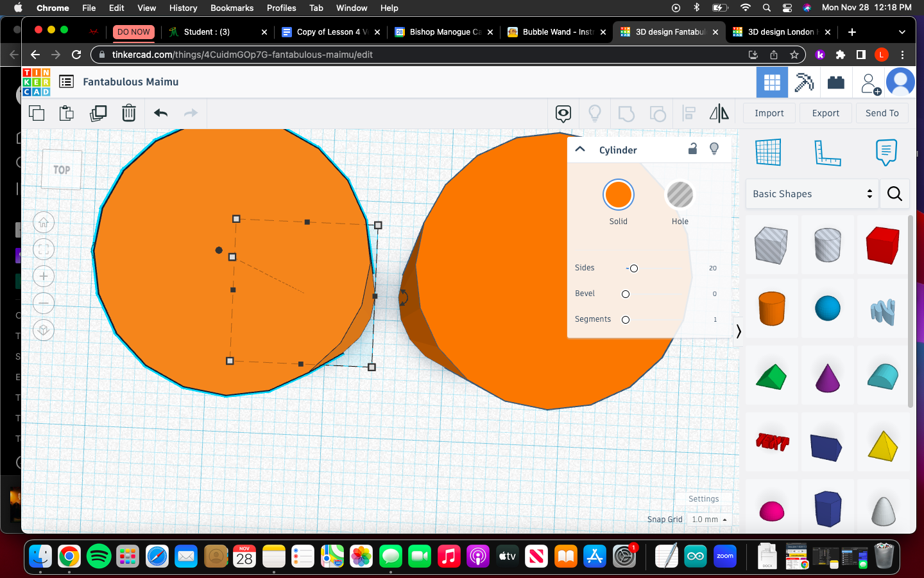Toggle the toolbar Show all lightbulb

(x=595, y=114)
